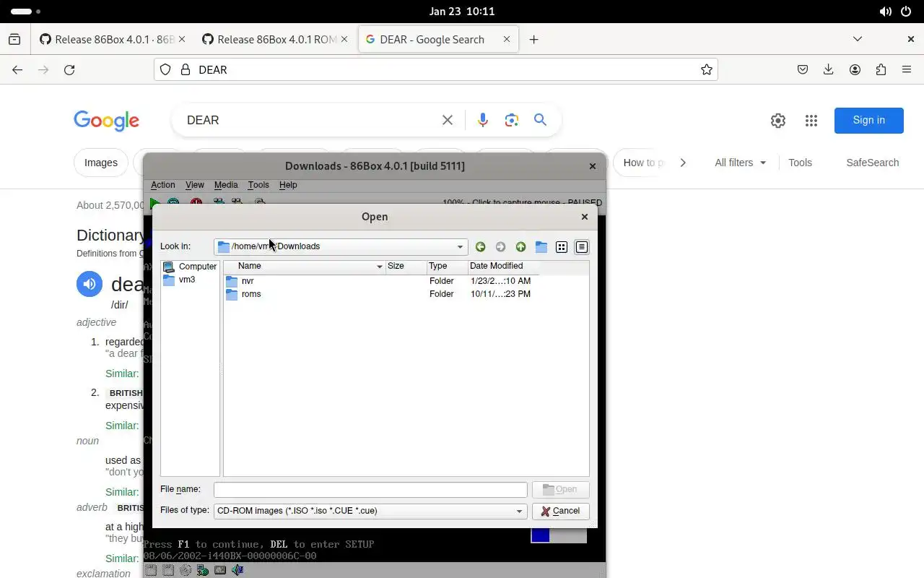This screenshot has width=924, height=578.
Task: Open the clock and calendar in top bar
Action: (461, 12)
